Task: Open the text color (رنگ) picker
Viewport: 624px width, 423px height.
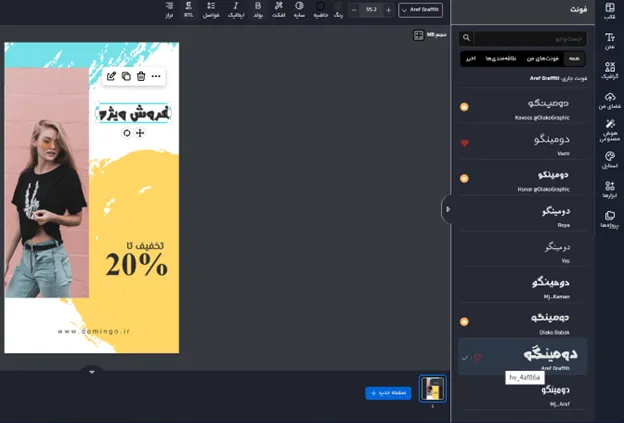Action: click(x=338, y=10)
